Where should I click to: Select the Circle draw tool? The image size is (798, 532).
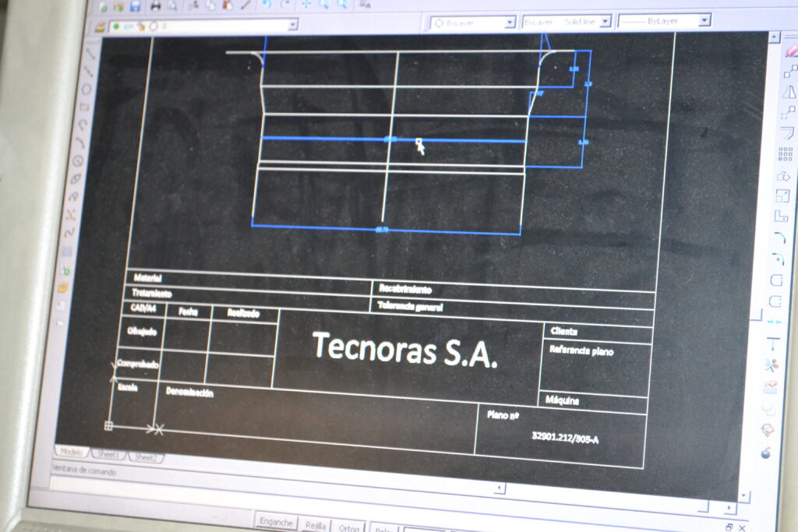coord(78,161)
